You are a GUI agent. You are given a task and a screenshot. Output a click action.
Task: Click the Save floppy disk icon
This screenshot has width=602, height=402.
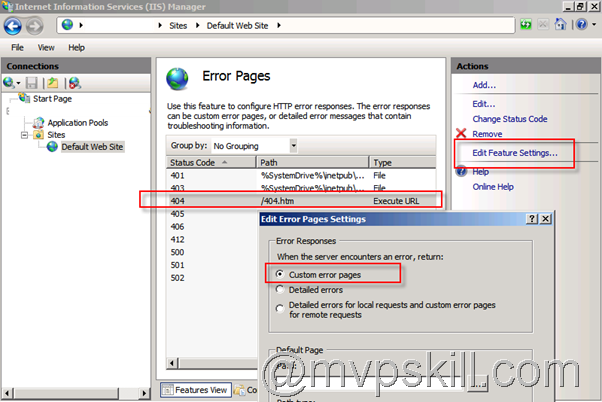31,83
